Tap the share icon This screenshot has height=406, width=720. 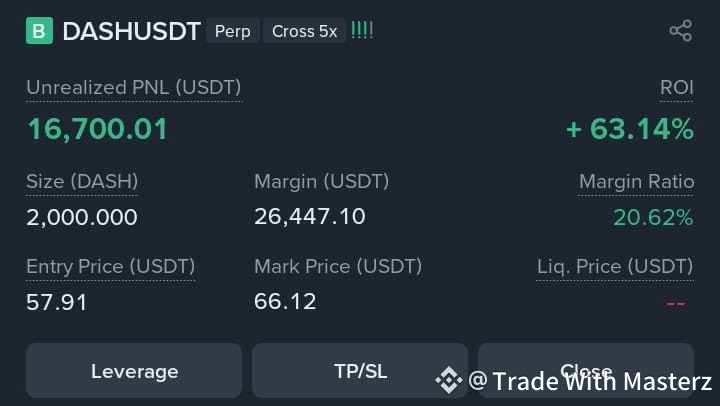681,31
